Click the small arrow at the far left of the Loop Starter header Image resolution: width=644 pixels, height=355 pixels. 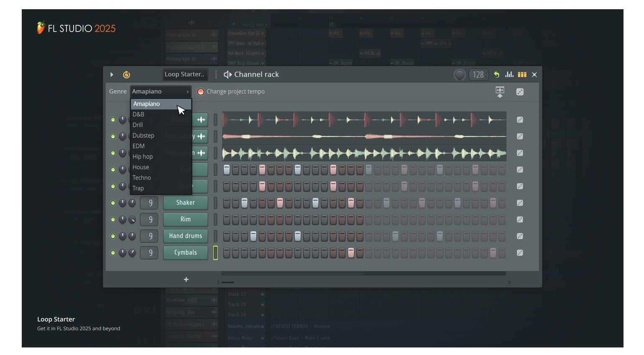pyautogui.click(x=112, y=74)
